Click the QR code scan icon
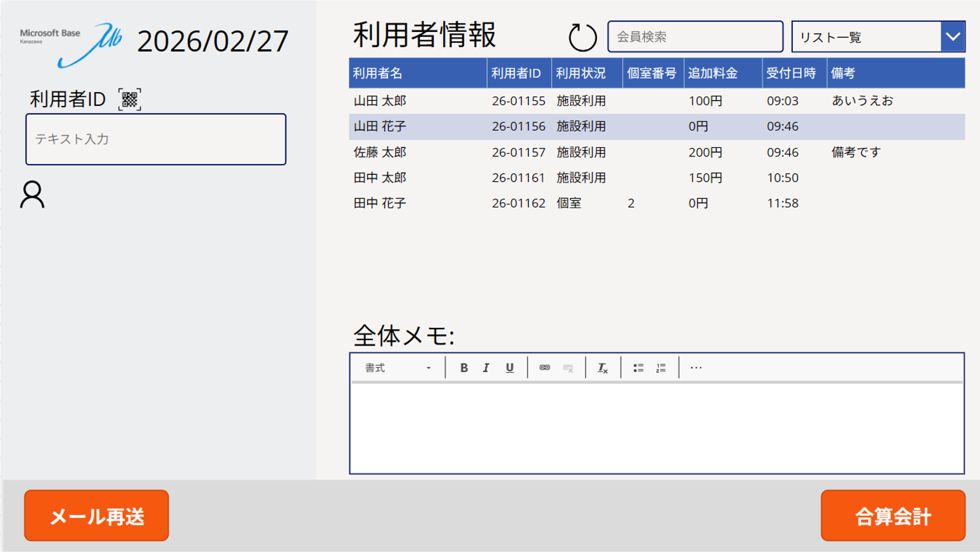The height and width of the screenshot is (552, 980). (130, 100)
